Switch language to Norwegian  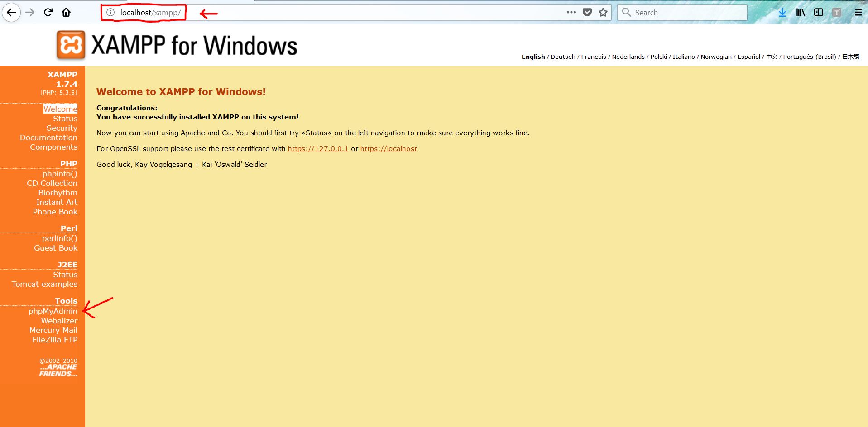(716, 57)
